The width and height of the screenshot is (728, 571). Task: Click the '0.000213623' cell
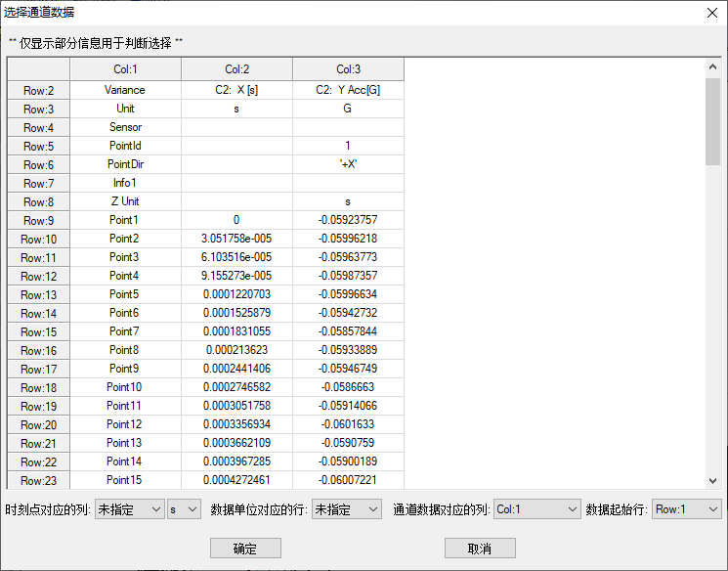[x=236, y=350]
